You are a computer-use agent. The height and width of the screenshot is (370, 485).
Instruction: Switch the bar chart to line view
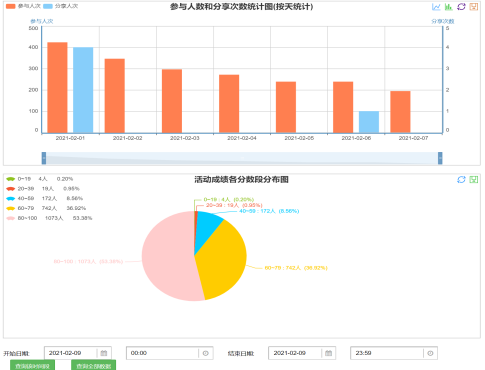pyautogui.click(x=436, y=7)
